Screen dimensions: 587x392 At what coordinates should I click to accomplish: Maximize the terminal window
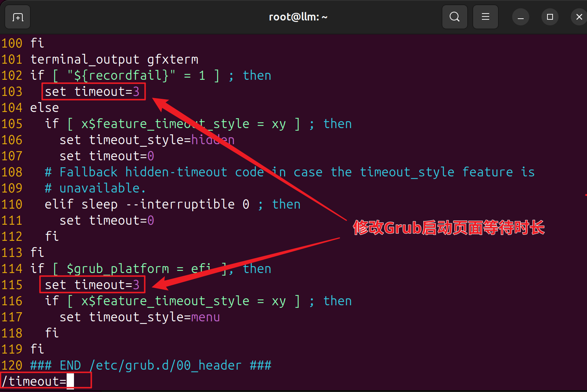click(x=550, y=17)
